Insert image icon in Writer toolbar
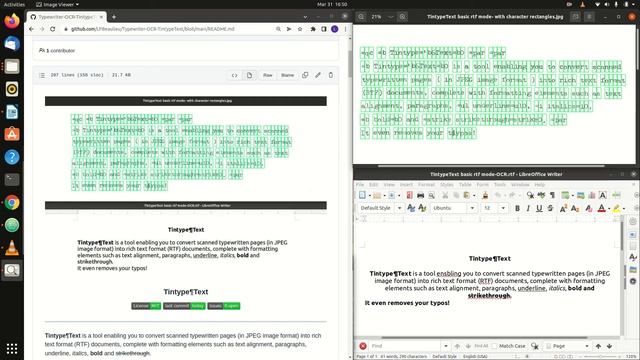The height and width of the screenshot is (360, 640). 580,195
